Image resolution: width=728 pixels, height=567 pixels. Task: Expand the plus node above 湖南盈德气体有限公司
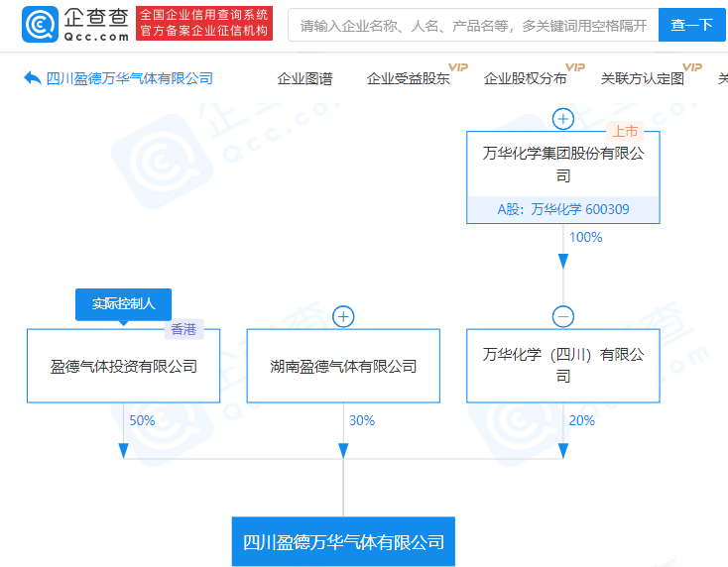pyautogui.click(x=343, y=317)
